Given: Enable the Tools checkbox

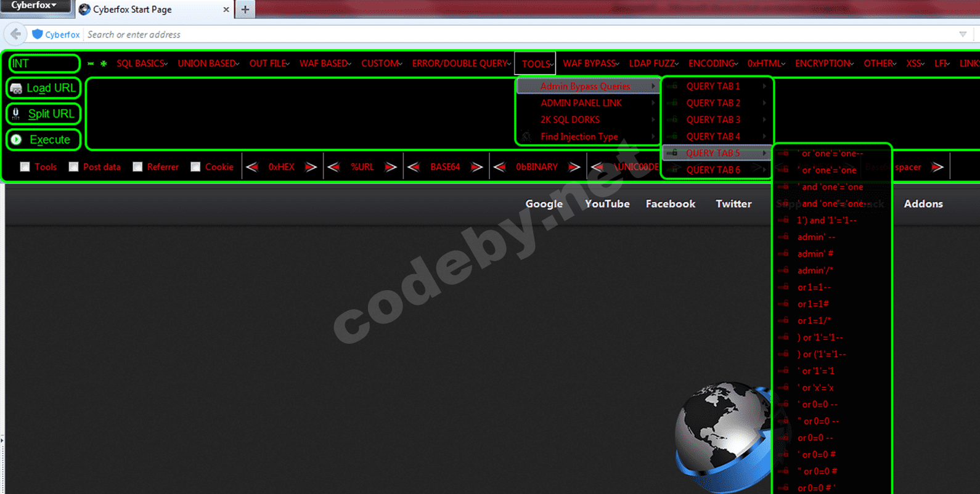Looking at the screenshot, I should coord(25,167).
